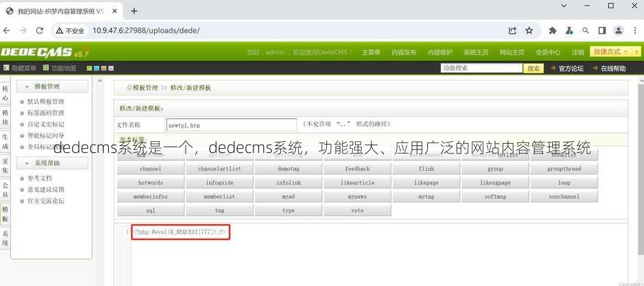The width and height of the screenshot is (644, 286).
Task: Click the 搜索 search button
Action: [x=534, y=68]
